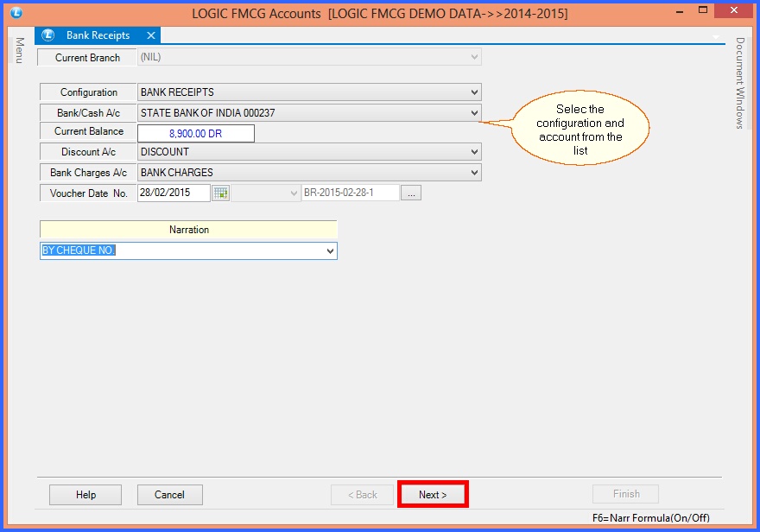Screen dimensions: 760x532
Task: Click the ellipsis button beside voucher number
Action: click(x=411, y=193)
